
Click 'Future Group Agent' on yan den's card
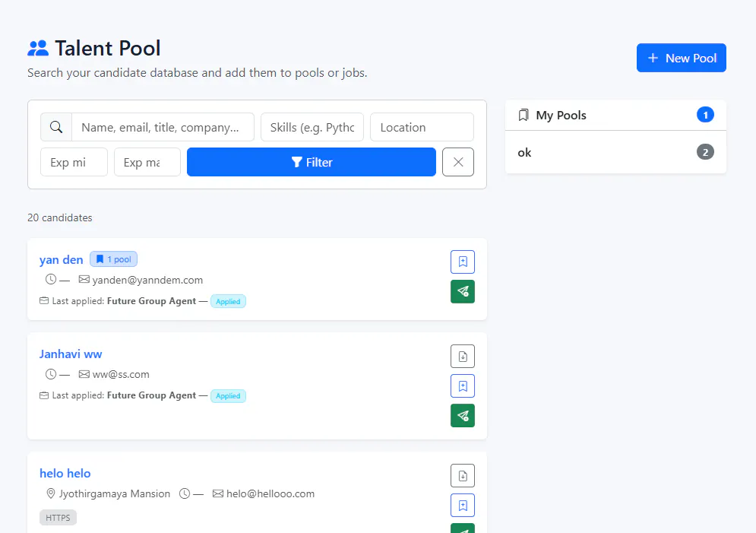[x=151, y=301]
